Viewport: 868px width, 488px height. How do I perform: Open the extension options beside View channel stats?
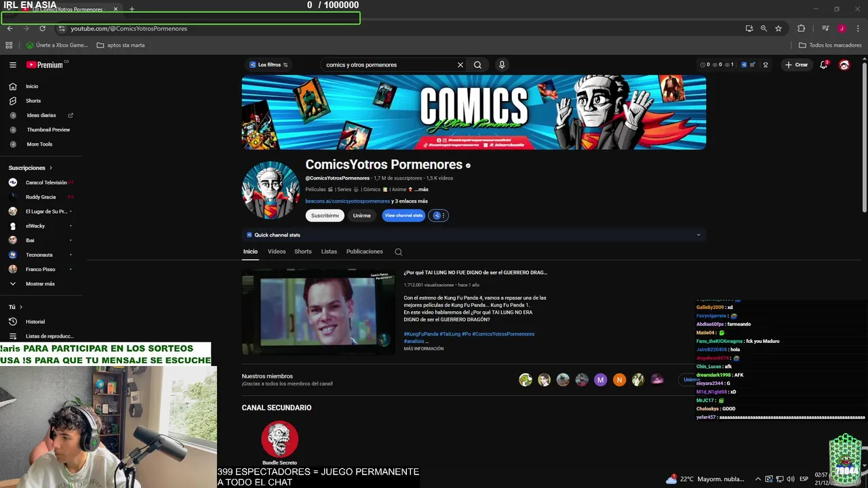(x=439, y=216)
